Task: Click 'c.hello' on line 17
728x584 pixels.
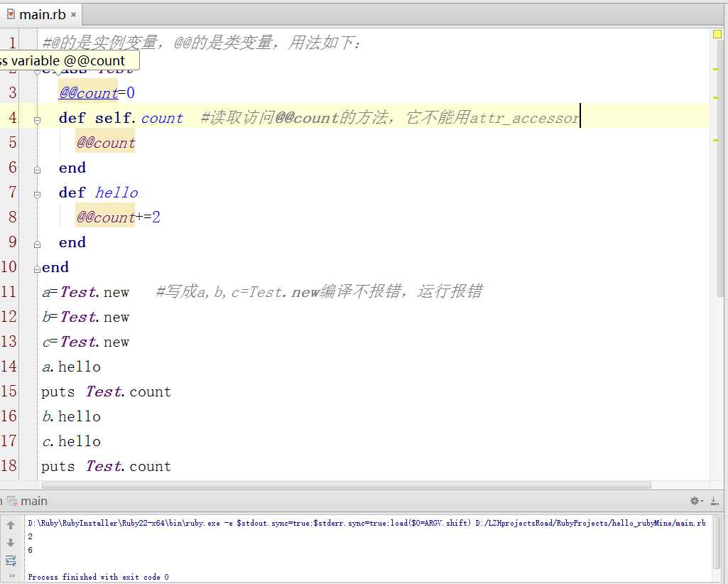Action: tap(71, 441)
